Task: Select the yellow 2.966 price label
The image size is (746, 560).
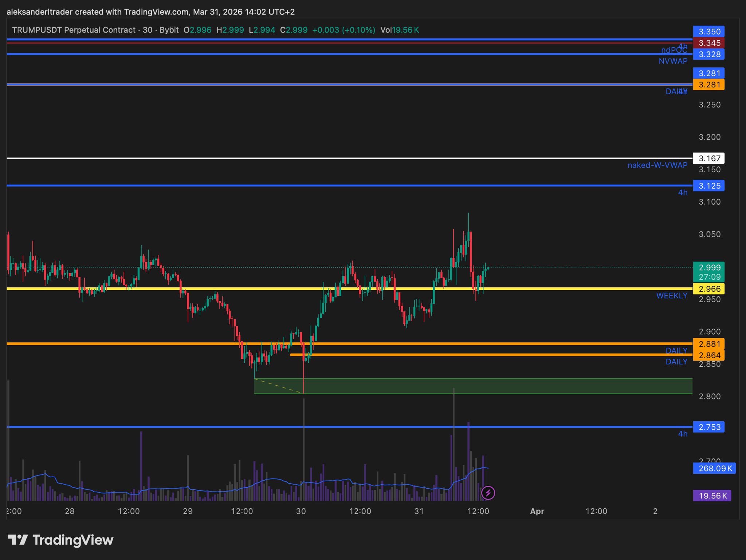Action: coord(708,289)
